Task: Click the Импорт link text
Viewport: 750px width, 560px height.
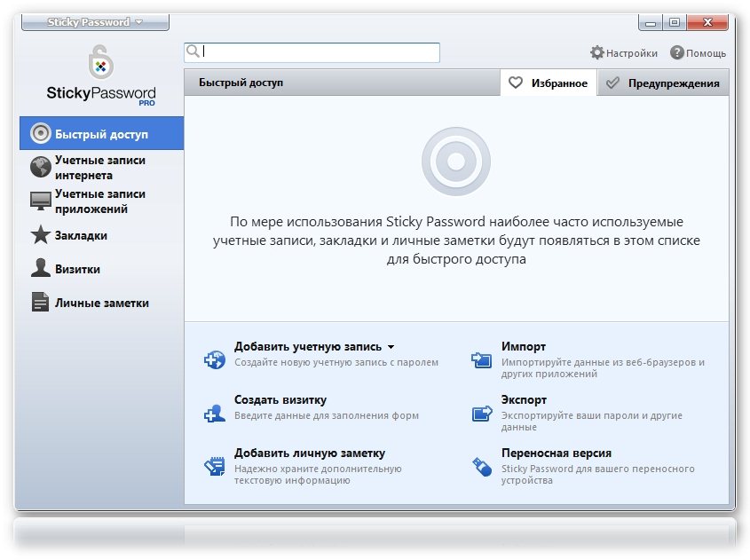Action: (x=523, y=347)
